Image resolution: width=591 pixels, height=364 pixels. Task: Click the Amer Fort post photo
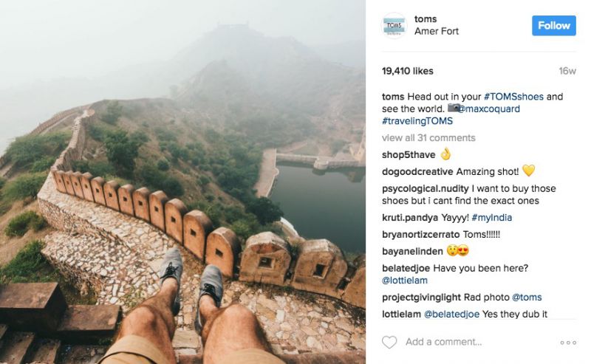coord(182,182)
